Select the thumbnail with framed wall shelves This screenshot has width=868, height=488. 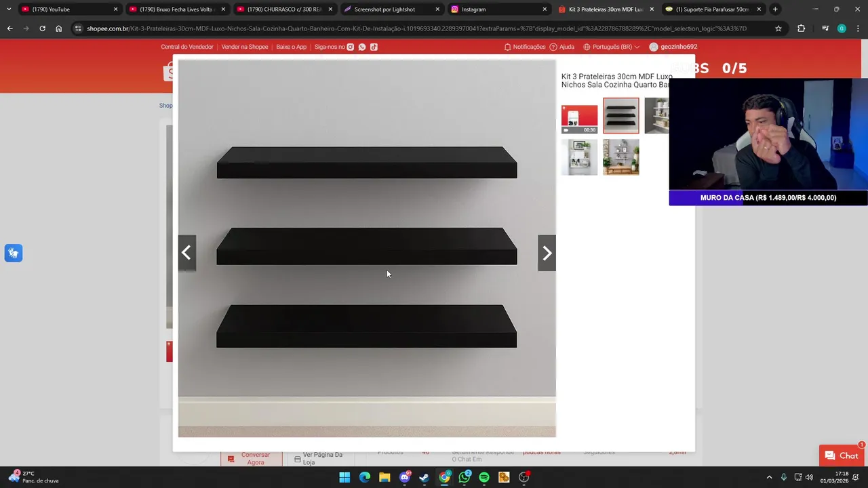[x=580, y=157]
